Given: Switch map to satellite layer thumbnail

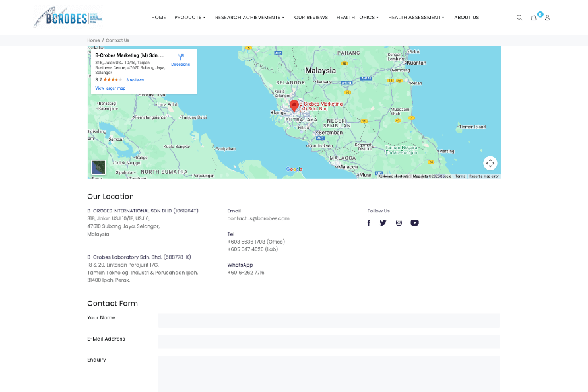Looking at the screenshot, I should point(98,168).
